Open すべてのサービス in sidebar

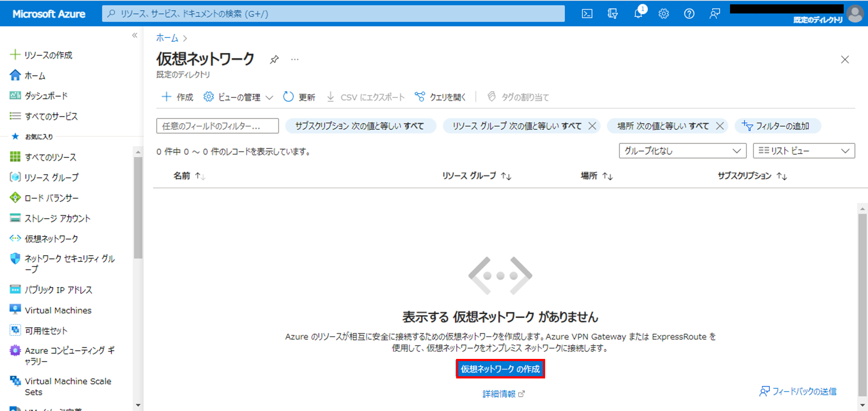pos(44,116)
